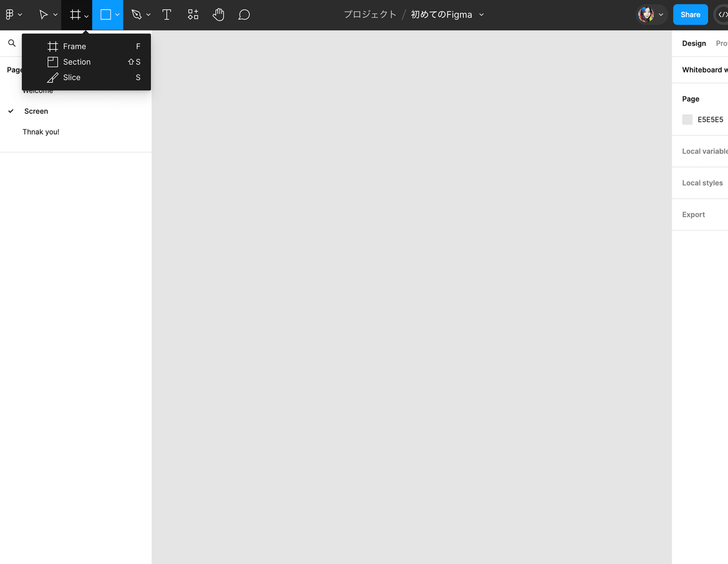This screenshot has width=728, height=564.
Task: Select the Screen page
Action: (36, 111)
